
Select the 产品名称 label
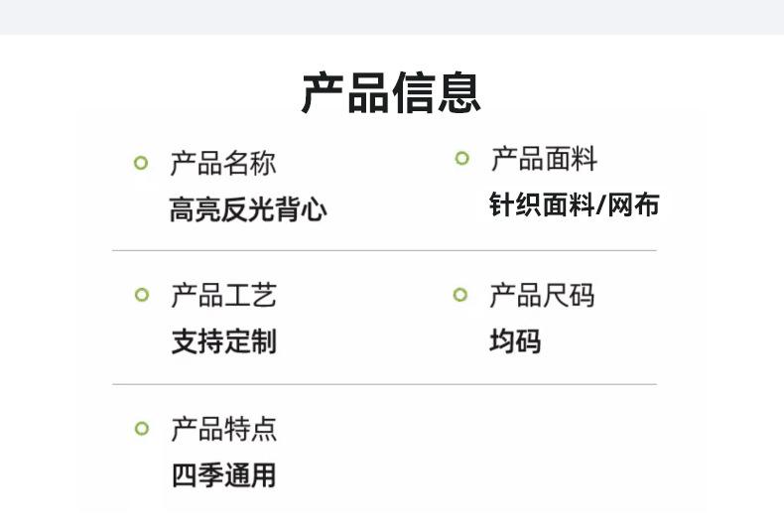[x=223, y=163]
